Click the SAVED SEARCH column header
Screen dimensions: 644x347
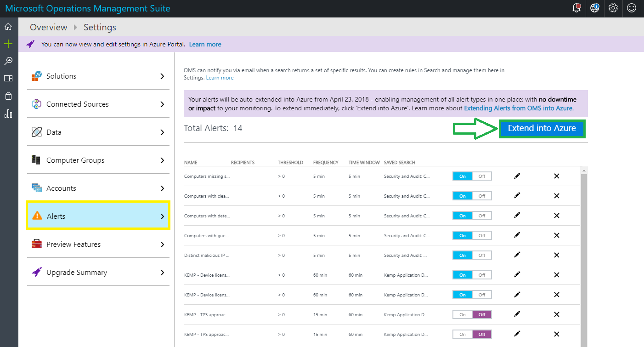click(400, 163)
